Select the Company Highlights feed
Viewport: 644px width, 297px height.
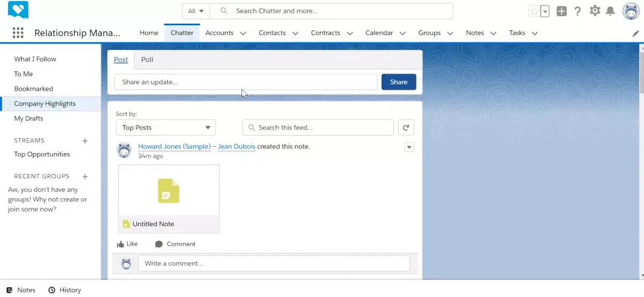coord(50,104)
